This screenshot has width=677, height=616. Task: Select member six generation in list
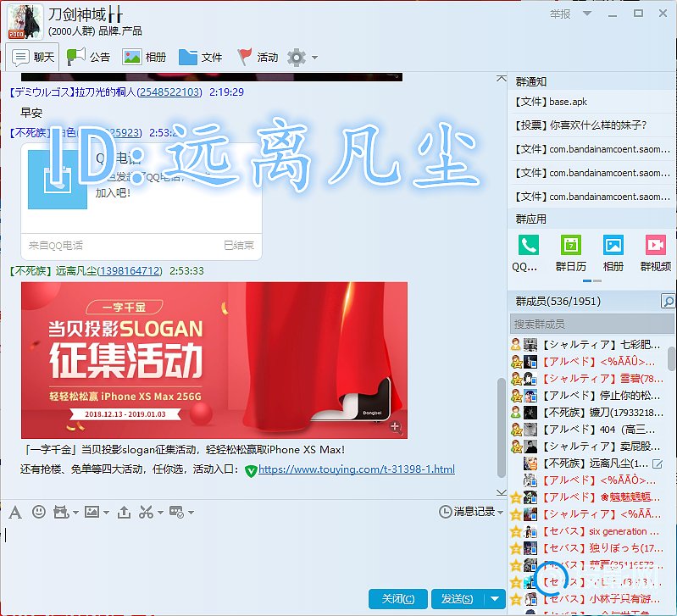click(x=592, y=531)
